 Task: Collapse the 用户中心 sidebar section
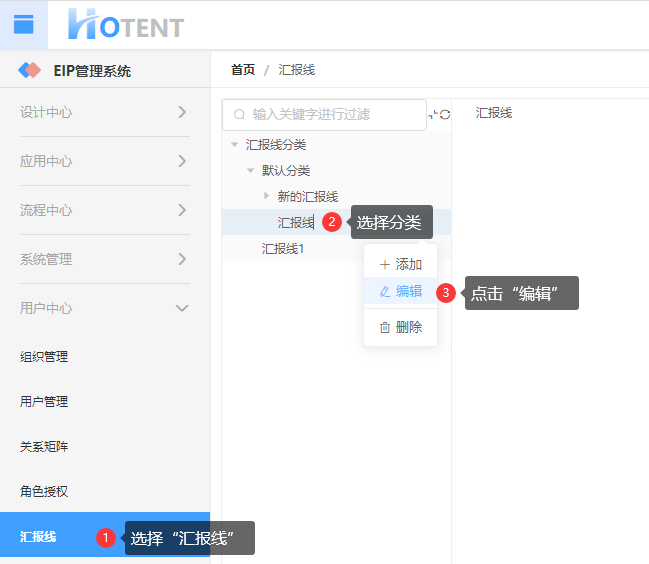(182, 308)
